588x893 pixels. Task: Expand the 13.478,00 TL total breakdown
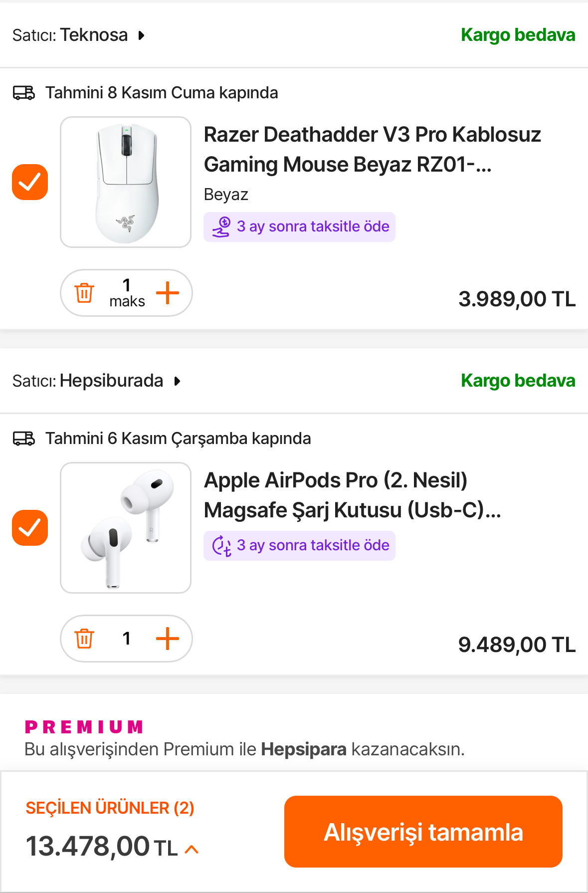tap(192, 849)
